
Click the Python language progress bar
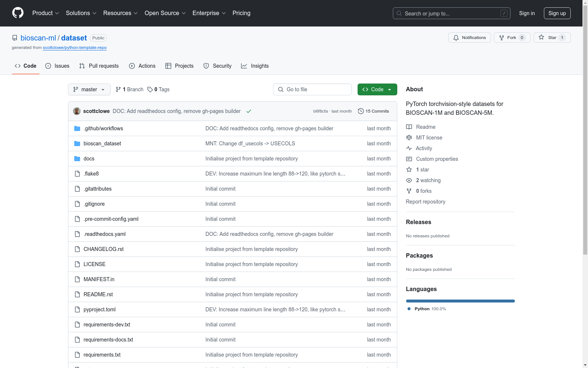(460, 301)
